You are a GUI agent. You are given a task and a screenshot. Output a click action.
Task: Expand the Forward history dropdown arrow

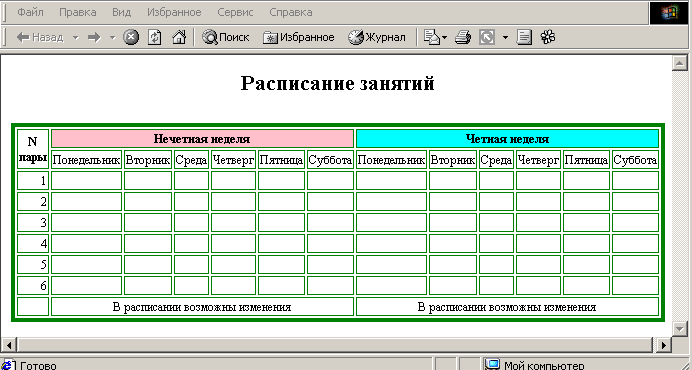click(112, 38)
